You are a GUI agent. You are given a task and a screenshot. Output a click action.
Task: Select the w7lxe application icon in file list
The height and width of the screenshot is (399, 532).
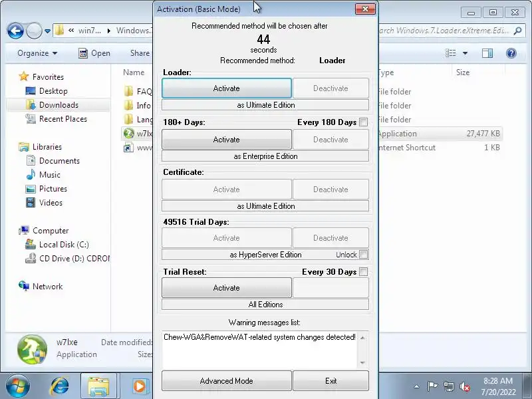click(128, 134)
